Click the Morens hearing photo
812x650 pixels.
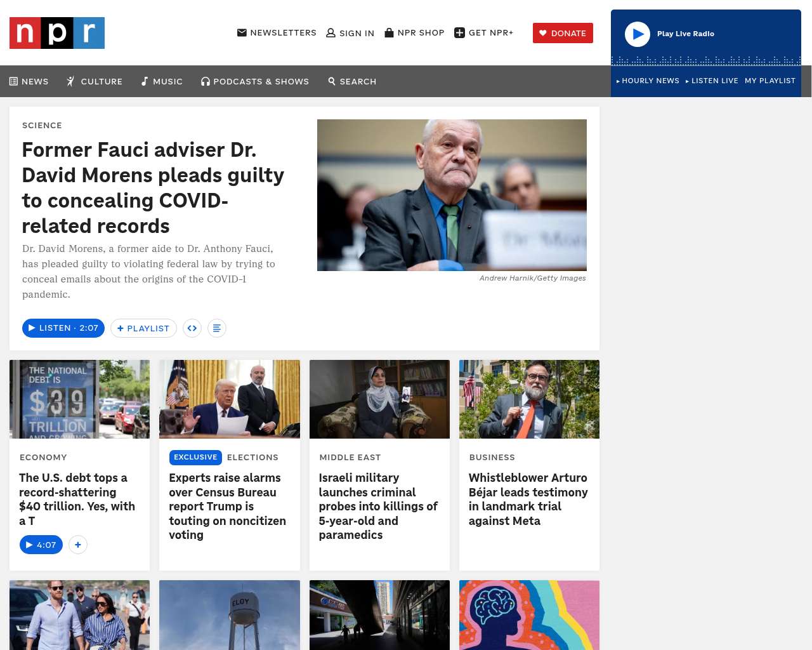(452, 195)
